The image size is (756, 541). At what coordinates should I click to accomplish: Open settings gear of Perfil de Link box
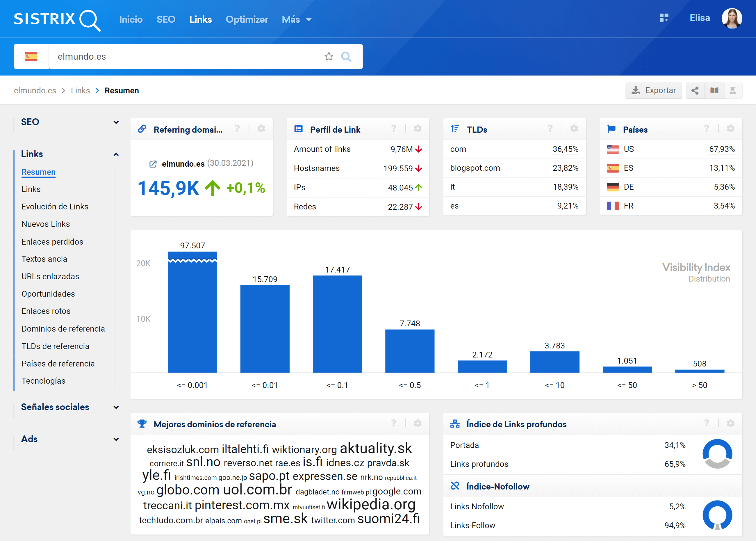pyautogui.click(x=417, y=129)
